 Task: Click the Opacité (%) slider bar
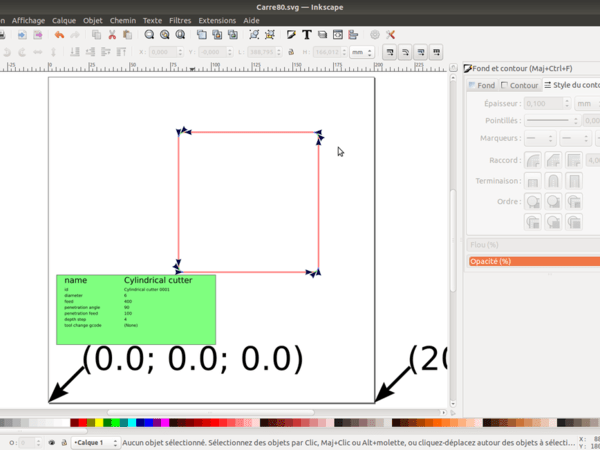(534, 261)
